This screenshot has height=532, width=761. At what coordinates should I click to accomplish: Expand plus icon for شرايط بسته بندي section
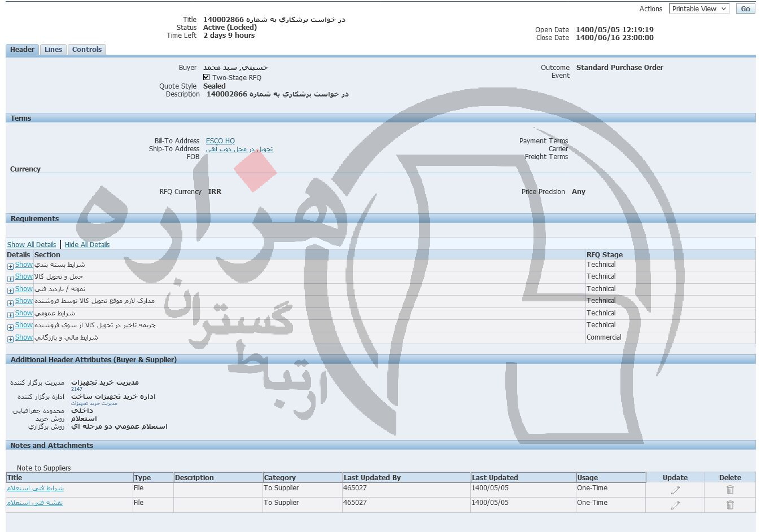pos(10,266)
